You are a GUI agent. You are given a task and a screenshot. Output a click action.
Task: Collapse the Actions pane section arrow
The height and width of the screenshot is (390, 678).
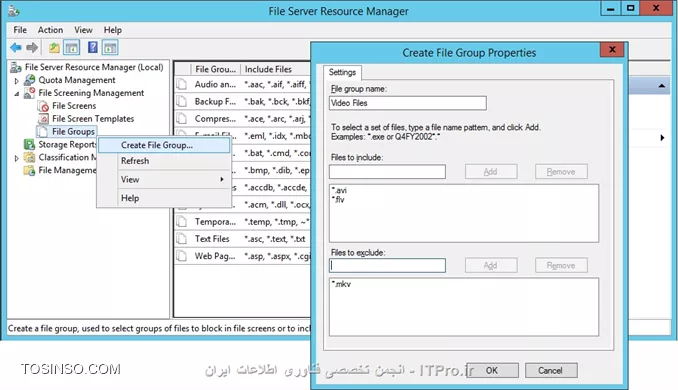[x=662, y=86]
